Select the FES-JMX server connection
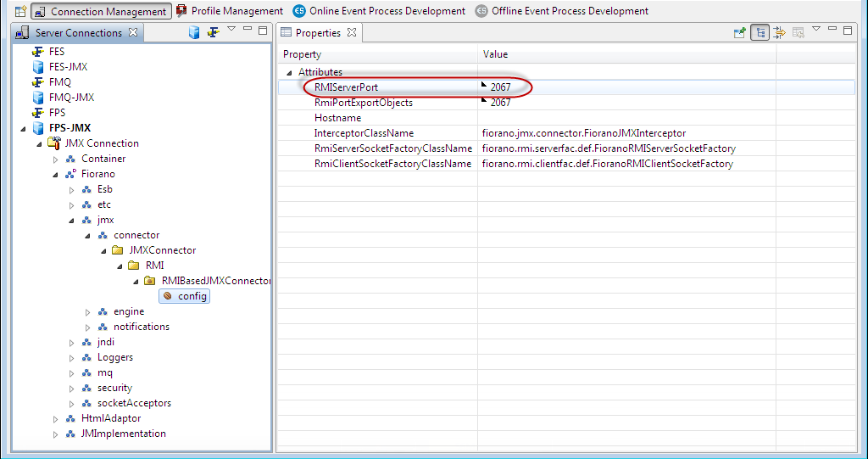Screen dimensions: 868x459 68,67
